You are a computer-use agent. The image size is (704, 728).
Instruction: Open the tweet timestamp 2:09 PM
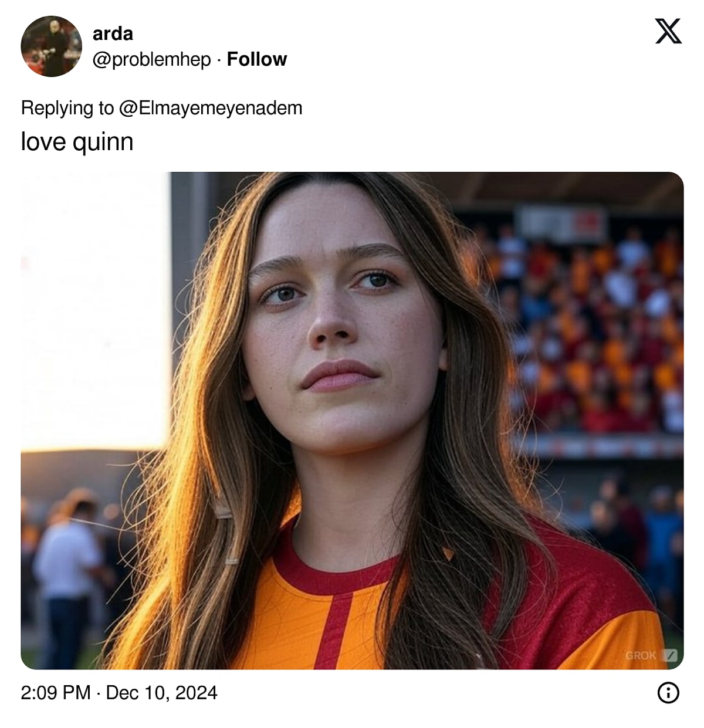coord(56,693)
